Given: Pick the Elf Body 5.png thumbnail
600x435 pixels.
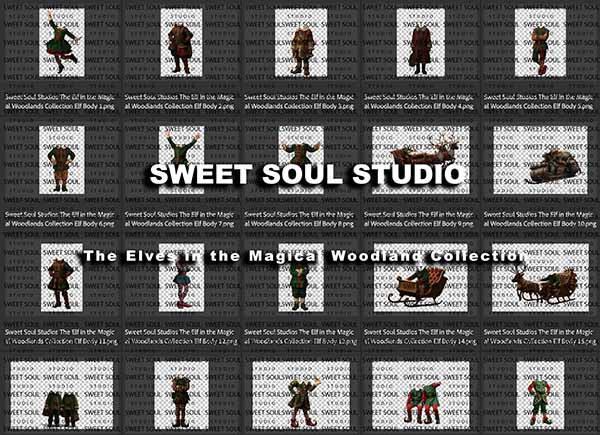Looking at the screenshot, I should click(x=540, y=42).
